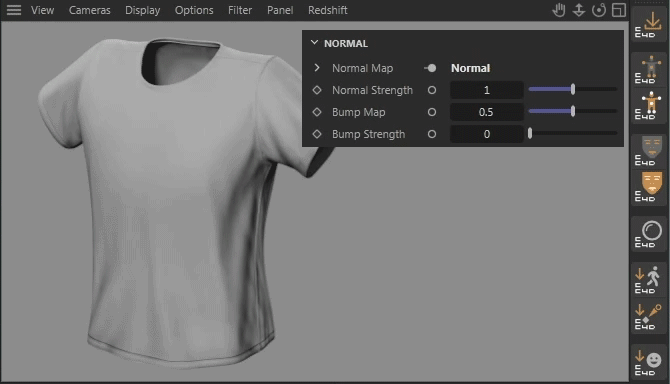670x384 pixels.
Task: Click the E4D running figure import icon
Action: pyautogui.click(x=649, y=280)
